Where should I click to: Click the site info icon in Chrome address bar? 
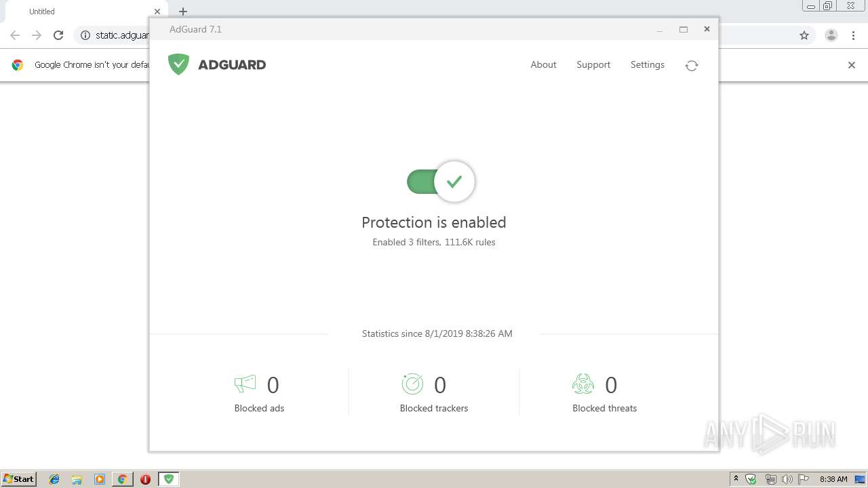tap(85, 35)
